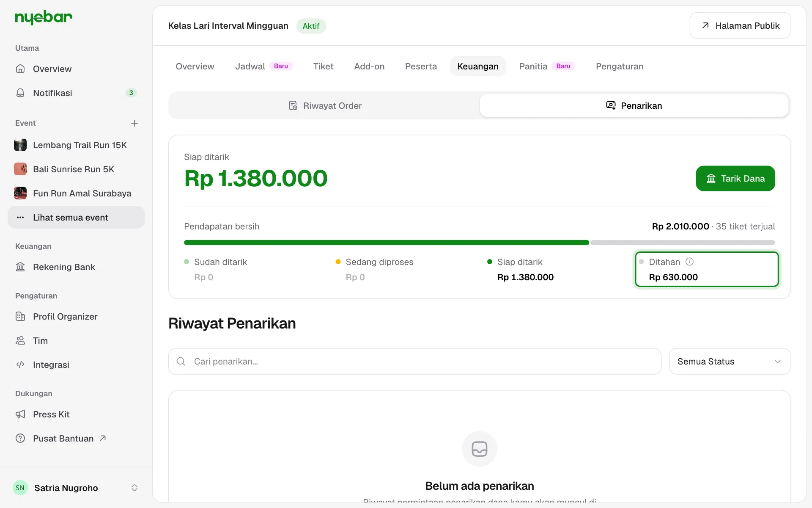Image resolution: width=812 pixels, height=508 pixels.
Task: Select Keuangan tab
Action: [478, 66]
